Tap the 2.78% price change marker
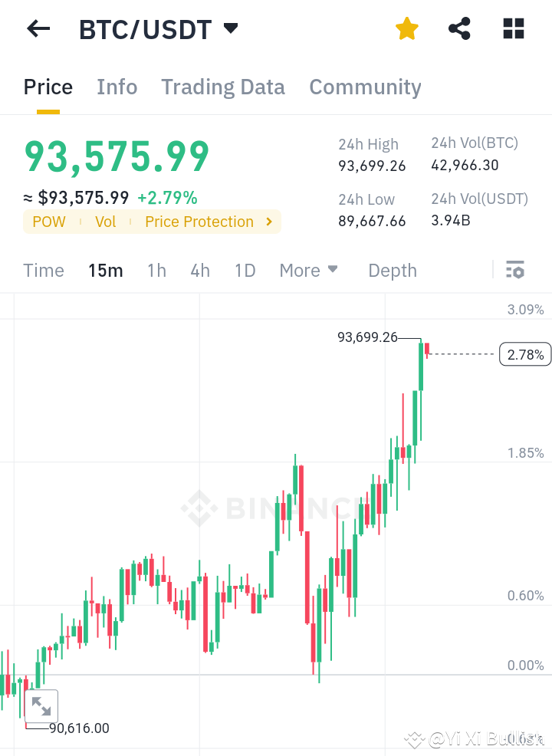This screenshot has width=552, height=756. coord(524,353)
